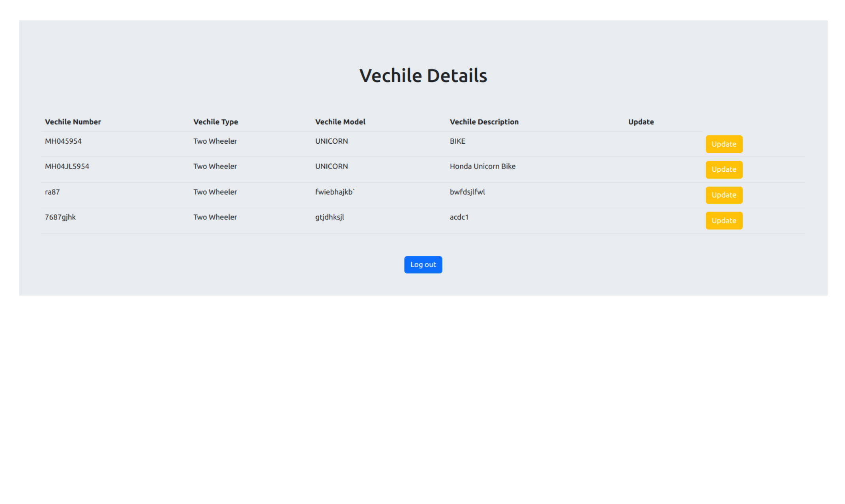Select vehicle number MH04JL5954 in the table
Screen dimensions: 845x504
point(67,166)
